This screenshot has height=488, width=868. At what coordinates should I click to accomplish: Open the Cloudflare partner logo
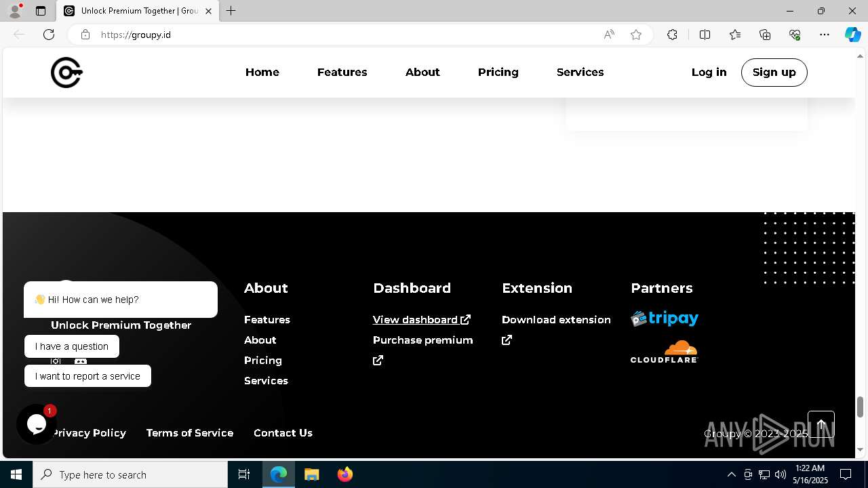click(664, 352)
